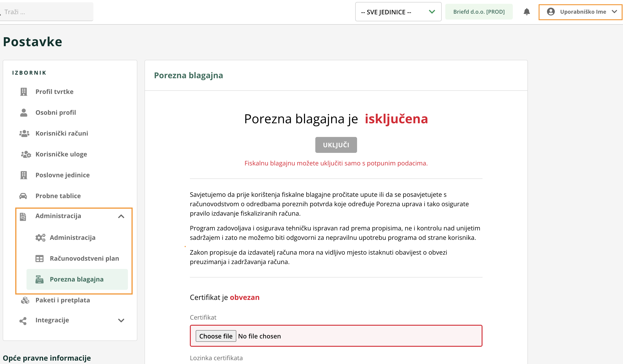Click the Računovodstveni plan table icon
Viewport: 623px width, 364px height.
[39, 258]
